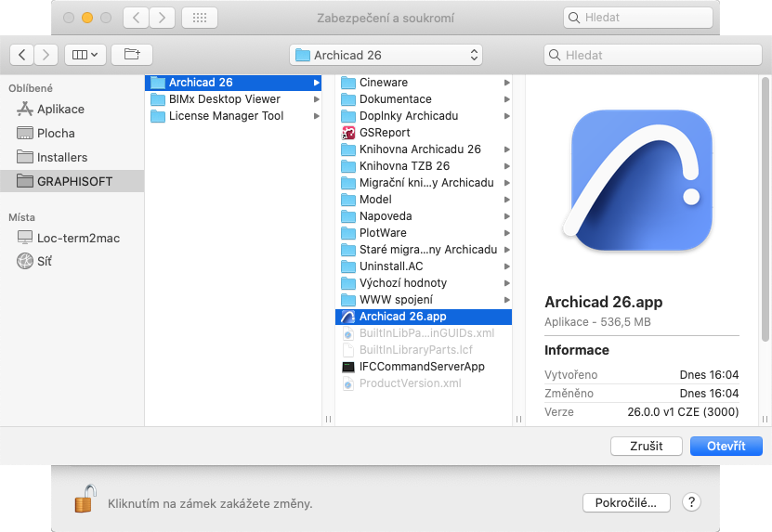Click ProductVersion.xml file
Image resolution: width=772 pixels, height=532 pixels.
[x=424, y=383]
